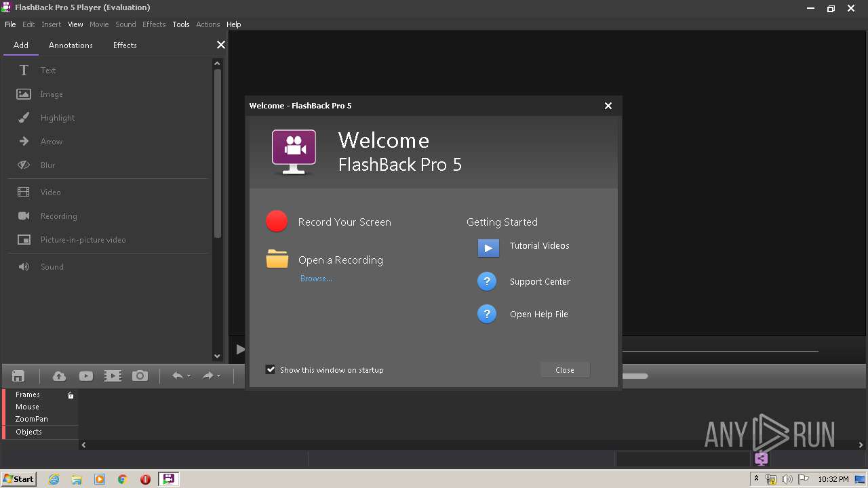
Task: Select the Image insert icon
Action: 24,94
